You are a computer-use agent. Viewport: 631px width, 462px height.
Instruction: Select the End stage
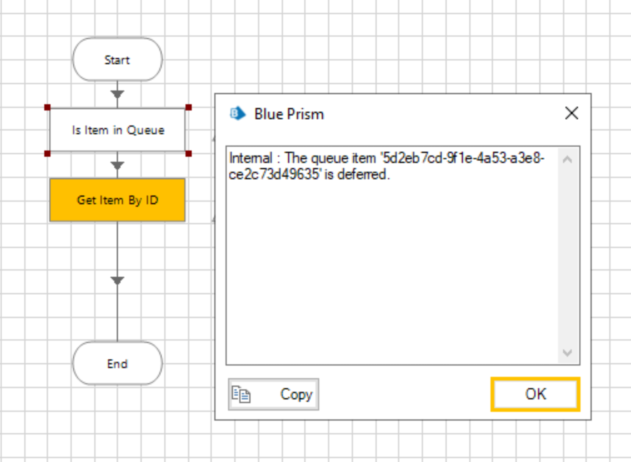coord(118,363)
